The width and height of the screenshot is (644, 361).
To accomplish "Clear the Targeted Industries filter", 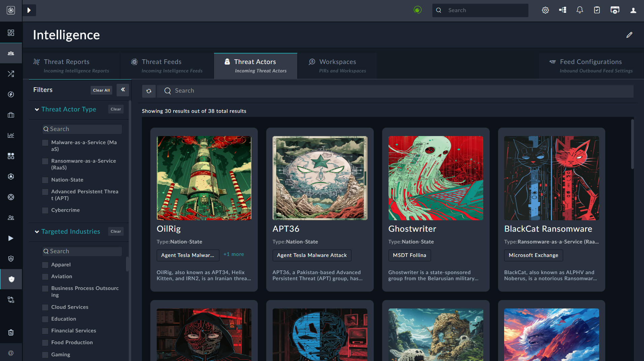I will (x=116, y=231).
